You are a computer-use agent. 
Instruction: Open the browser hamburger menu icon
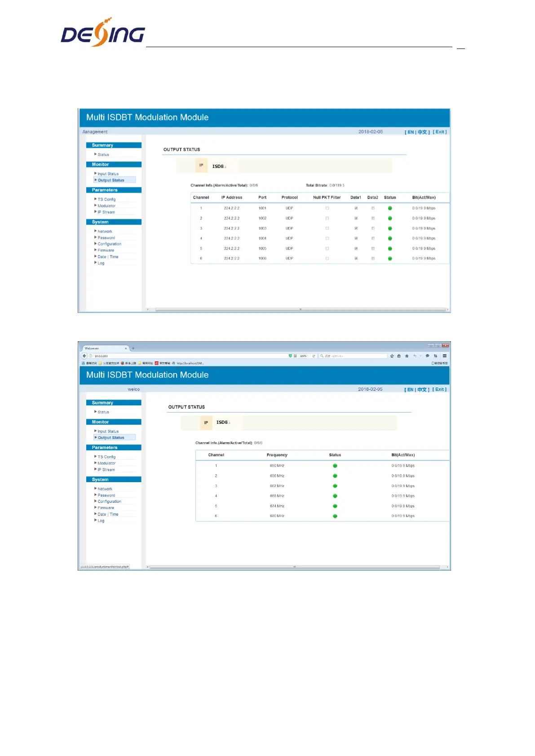pyautogui.click(x=444, y=356)
